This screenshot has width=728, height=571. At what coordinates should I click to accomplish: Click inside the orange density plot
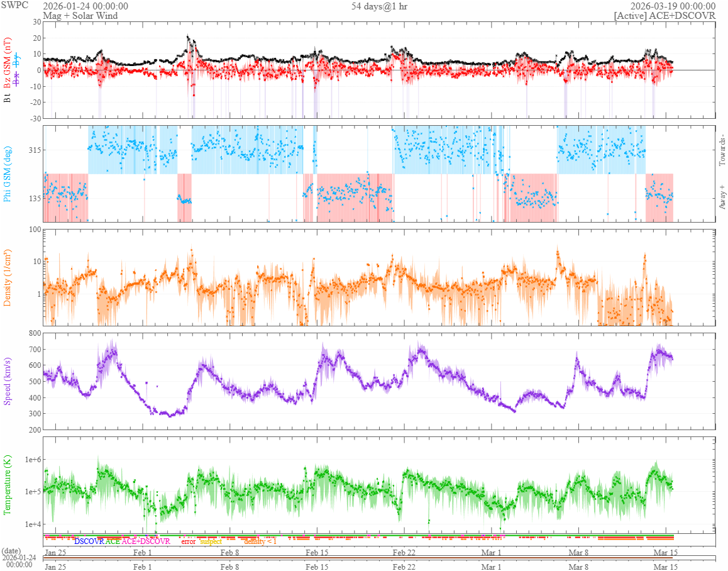coord(379,277)
